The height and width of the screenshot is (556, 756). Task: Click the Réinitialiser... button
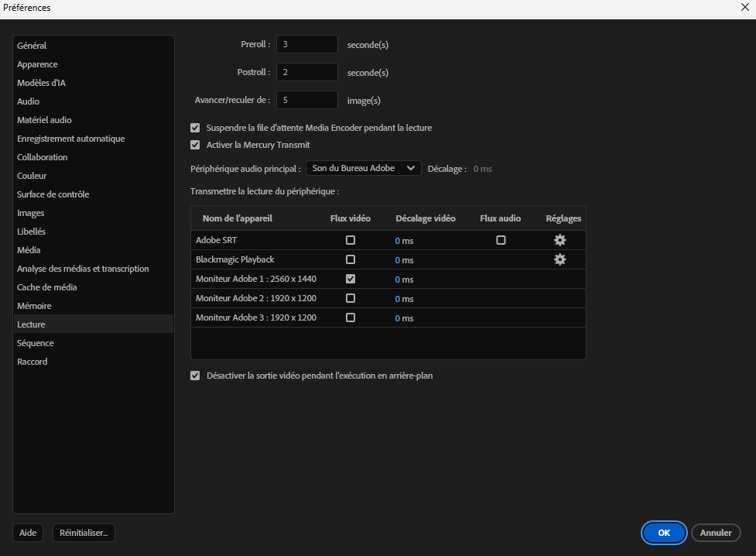[x=84, y=533]
